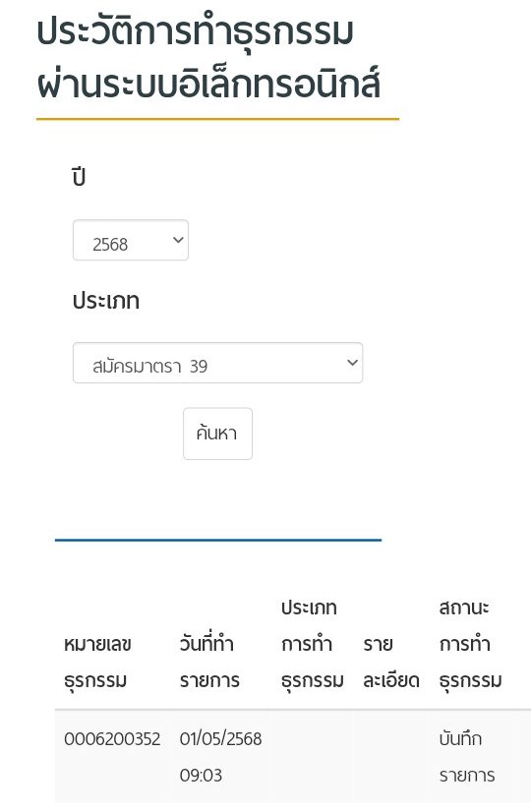Click the blue divider line above the table
This screenshot has width=531, height=812.
coord(218,540)
